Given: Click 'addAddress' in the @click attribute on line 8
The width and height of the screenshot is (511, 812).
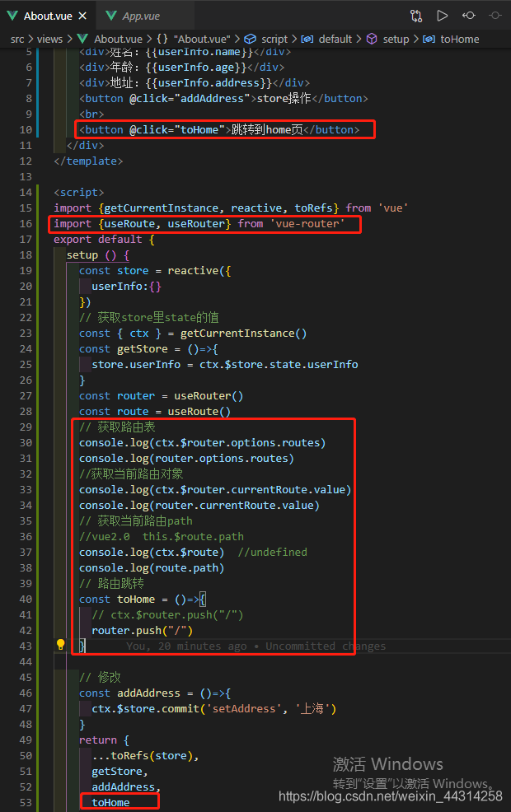Looking at the screenshot, I should [x=213, y=98].
